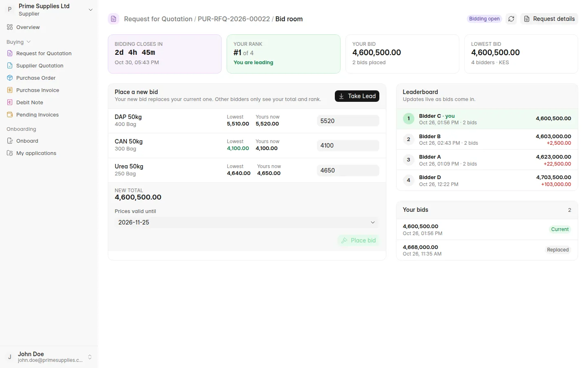Click the Replaced status badge
The width and height of the screenshot is (588, 368).
pos(558,250)
